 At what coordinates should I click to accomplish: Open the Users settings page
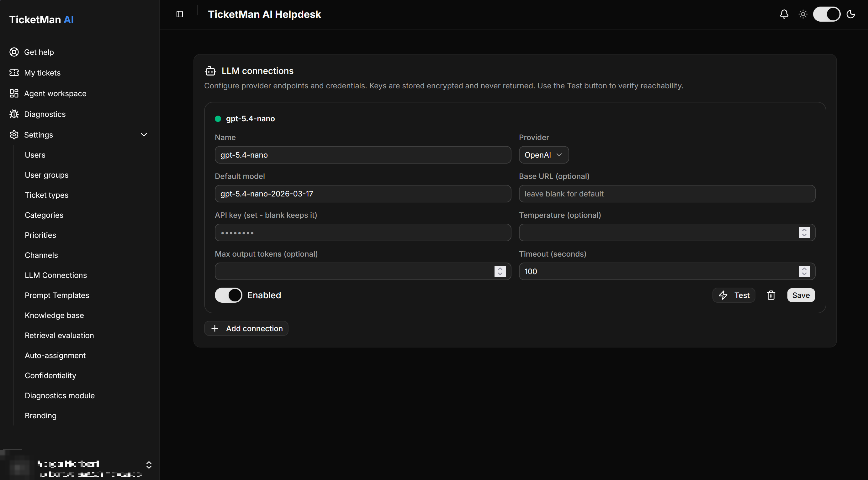point(35,155)
